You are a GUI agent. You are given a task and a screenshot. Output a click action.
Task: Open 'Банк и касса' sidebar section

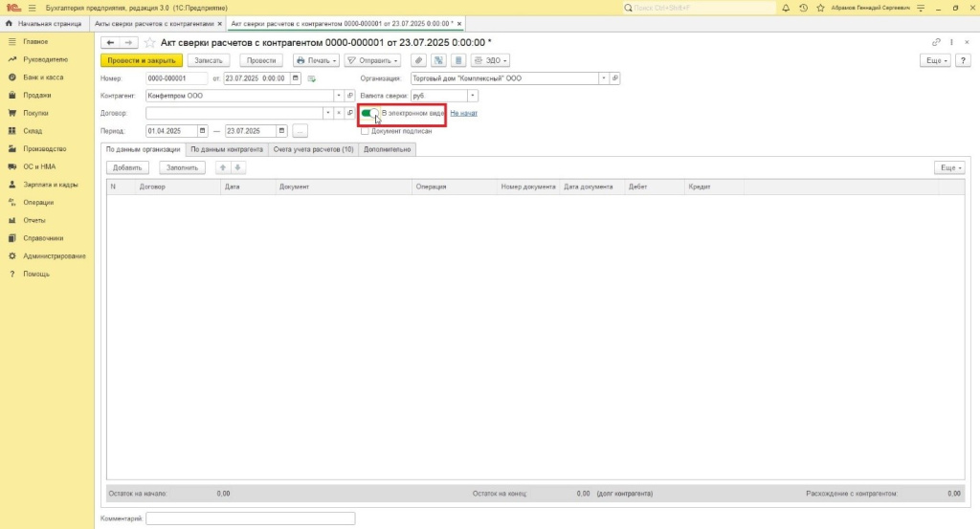(44, 77)
